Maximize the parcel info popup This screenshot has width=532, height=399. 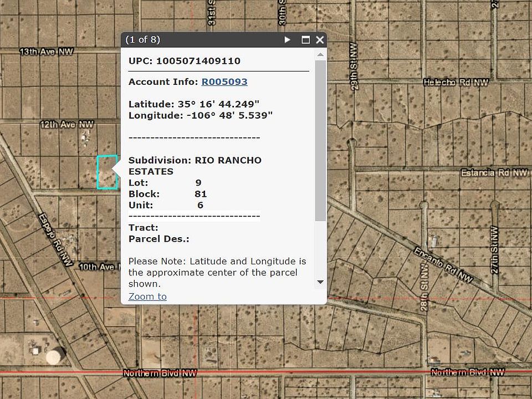click(x=305, y=40)
